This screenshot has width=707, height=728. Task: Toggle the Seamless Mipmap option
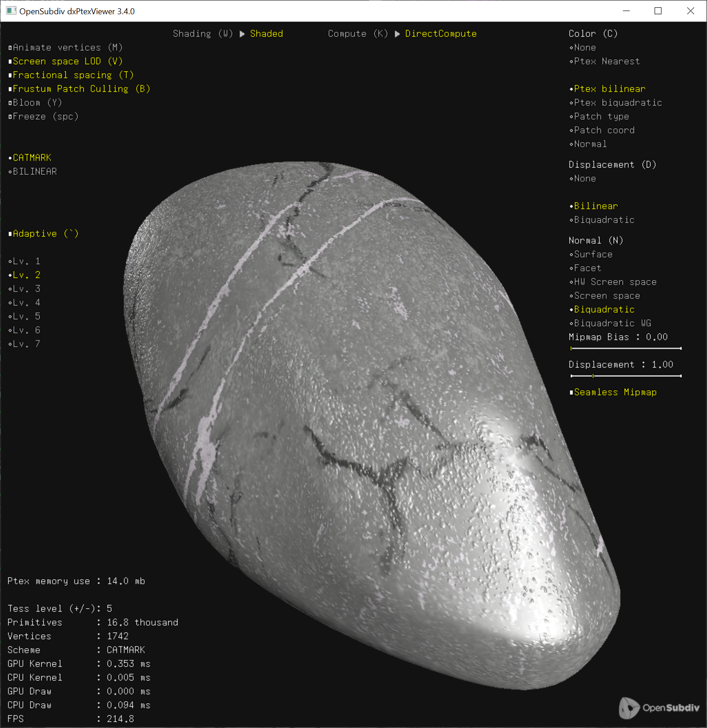coord(613,392)
